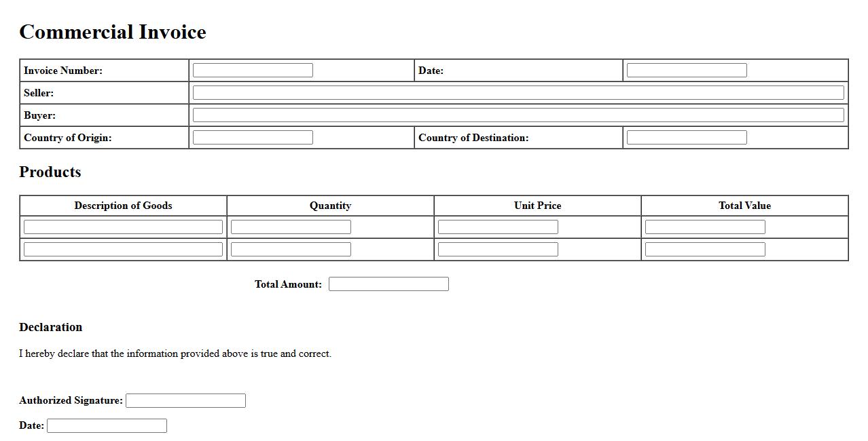The height and width of the screenshot is (441, 868).
Task: Select first row Unit Price field
Action: tap(498, 227)
